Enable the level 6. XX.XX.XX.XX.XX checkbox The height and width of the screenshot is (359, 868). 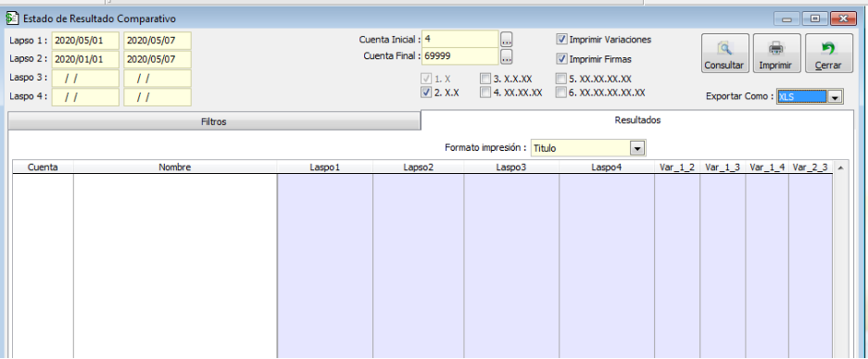tap(561, 93)
